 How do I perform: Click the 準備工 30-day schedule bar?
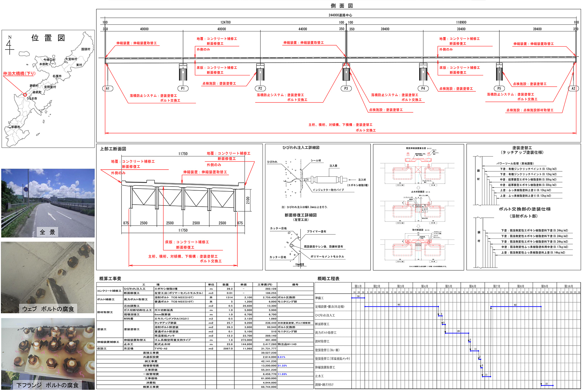pyautogui.click(x=358, y=298)
